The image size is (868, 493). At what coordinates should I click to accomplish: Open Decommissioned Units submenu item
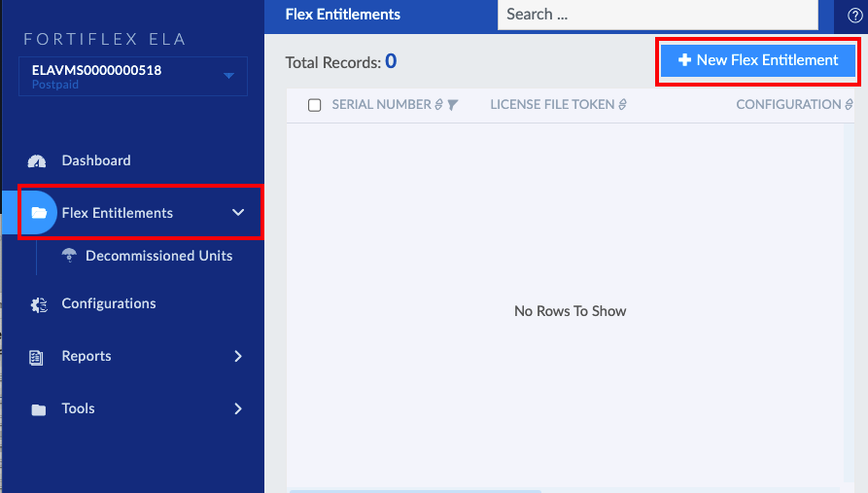pos(158,256)
